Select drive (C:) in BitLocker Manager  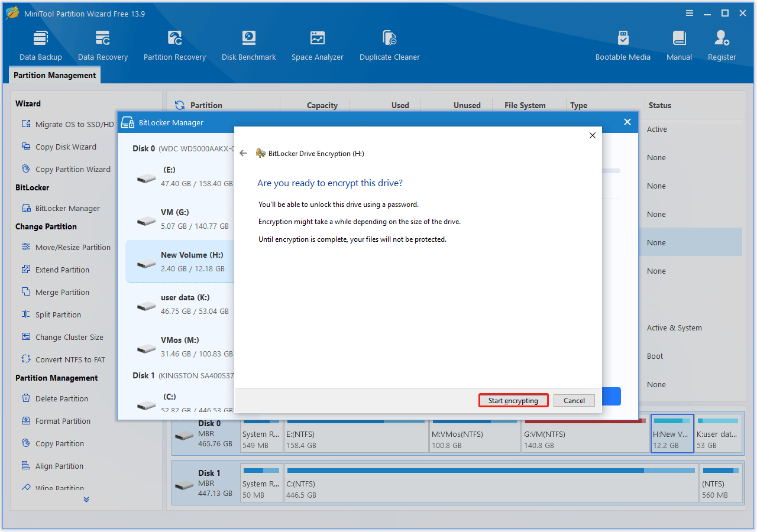pos(180,402)
